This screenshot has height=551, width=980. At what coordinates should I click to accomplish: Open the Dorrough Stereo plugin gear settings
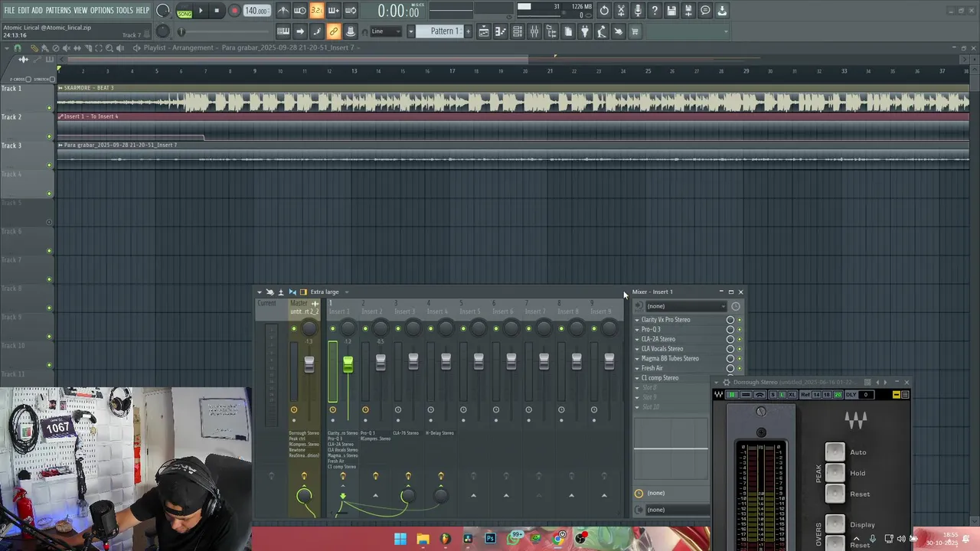point(727,382)
